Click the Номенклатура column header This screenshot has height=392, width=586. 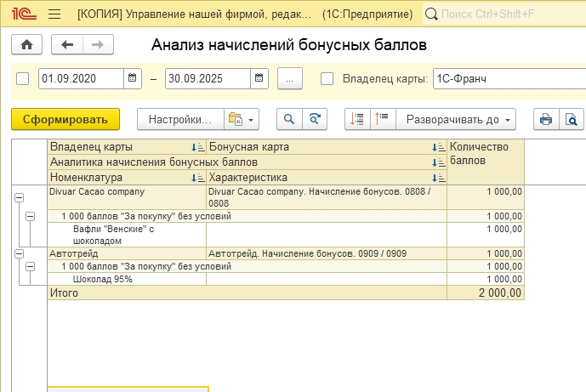click(127, 178)
